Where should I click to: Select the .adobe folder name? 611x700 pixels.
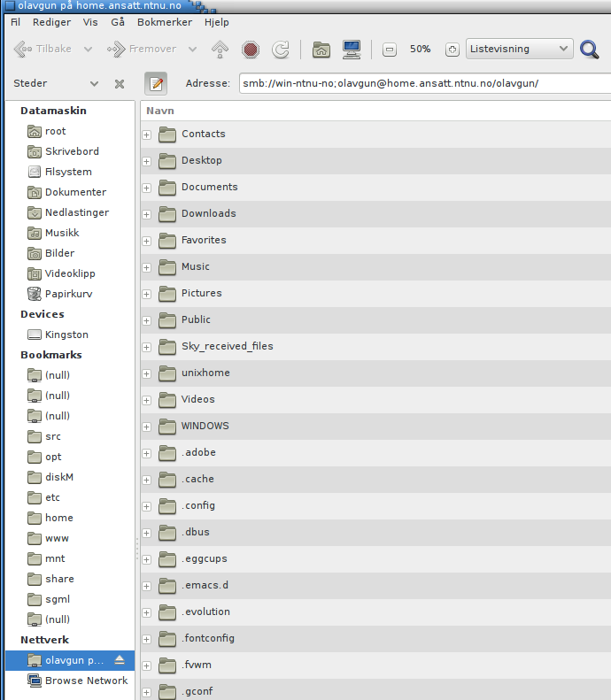(x=198, y=452)
